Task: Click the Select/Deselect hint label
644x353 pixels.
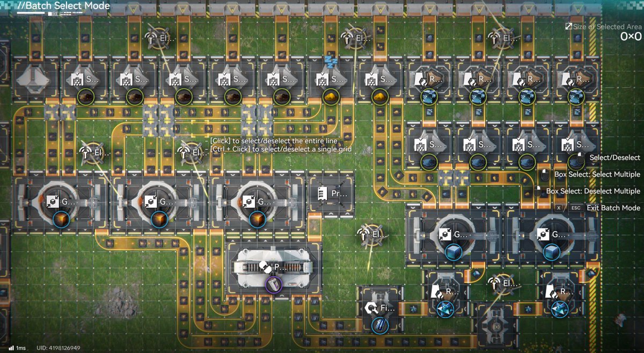Action: pos(615,157)
